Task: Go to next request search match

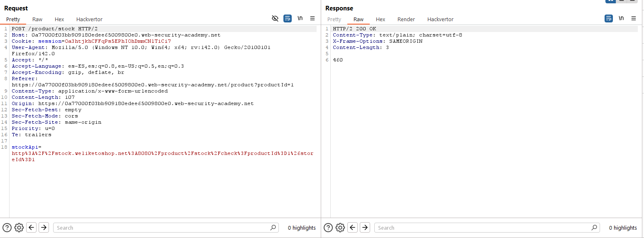Action: click(44, 228)
